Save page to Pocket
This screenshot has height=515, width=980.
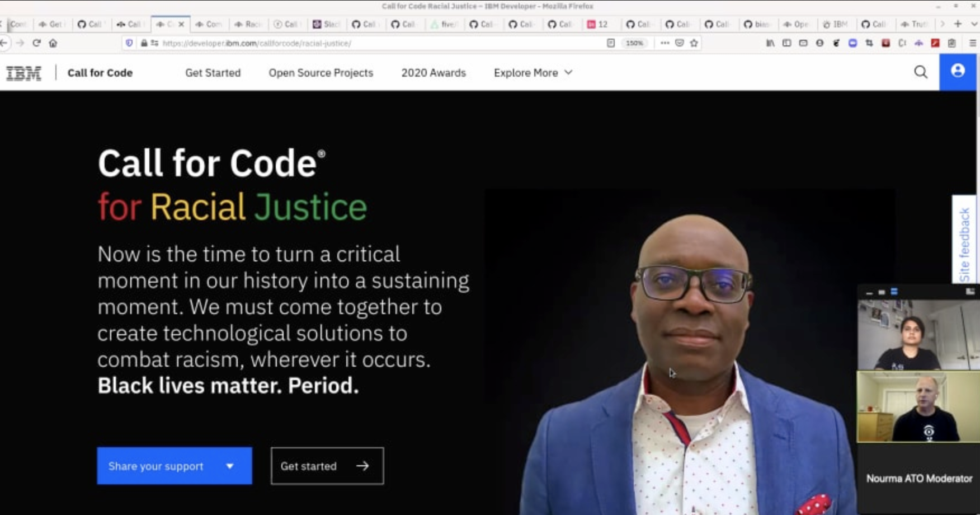679,43
